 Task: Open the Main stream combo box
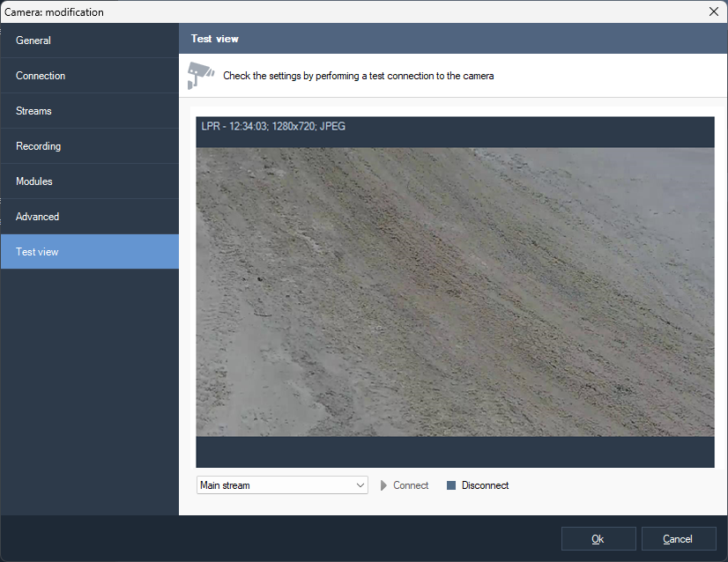pos(273,485)
